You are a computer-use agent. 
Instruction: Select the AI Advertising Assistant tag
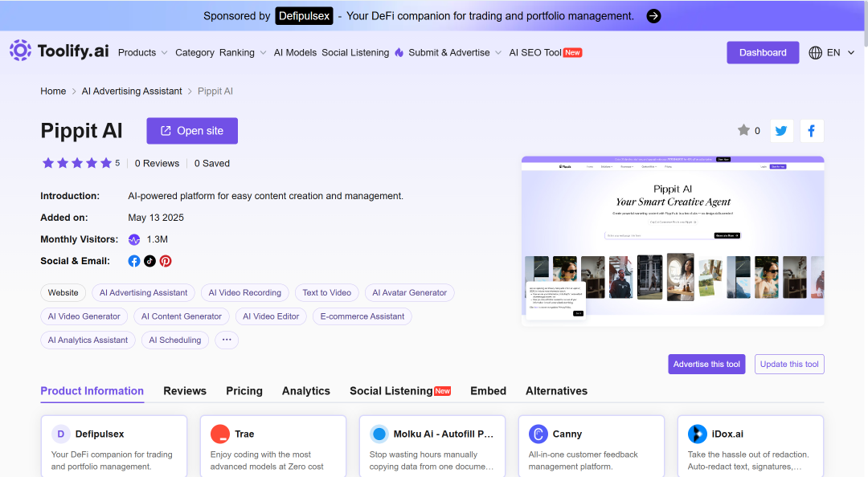pos(143,293)
